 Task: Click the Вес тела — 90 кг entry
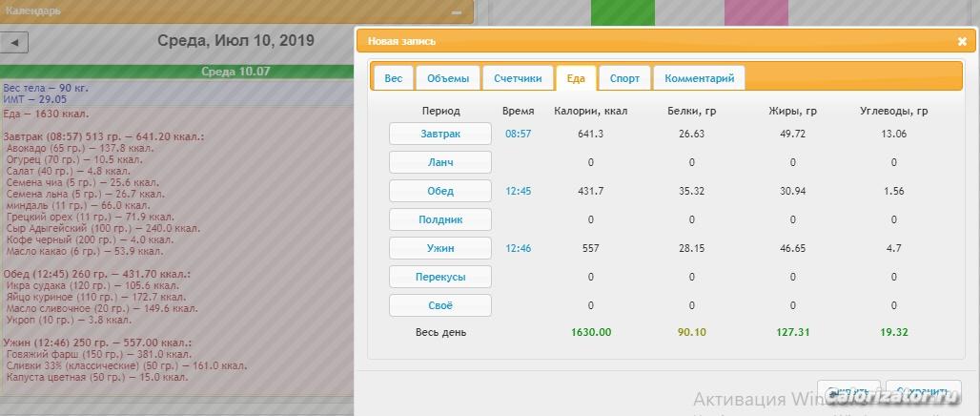[46, 88]
